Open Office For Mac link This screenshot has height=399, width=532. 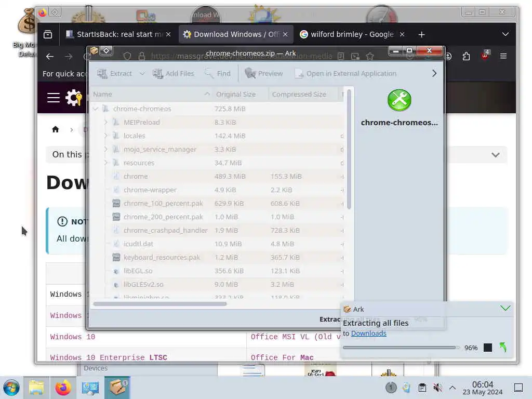pyautogui.click(x=282, y=357)
